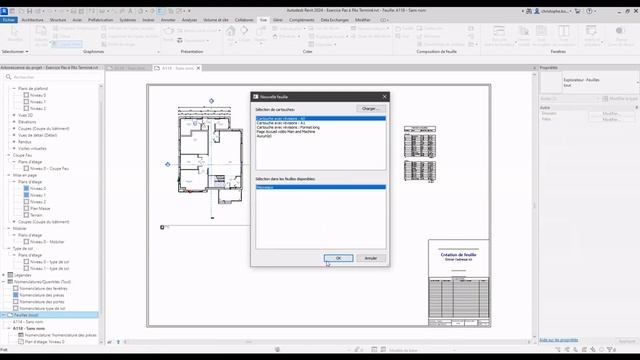640x360 pixels.
Task: Select 'Aucun(e)' in the title block list
Action: click(x=264, y=136)
